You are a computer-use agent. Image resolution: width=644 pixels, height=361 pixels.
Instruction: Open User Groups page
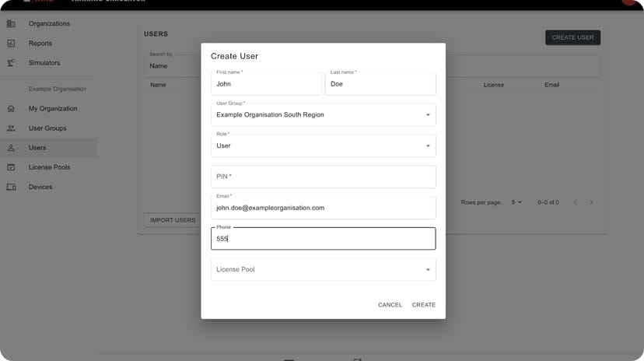(x=48, y=128)
